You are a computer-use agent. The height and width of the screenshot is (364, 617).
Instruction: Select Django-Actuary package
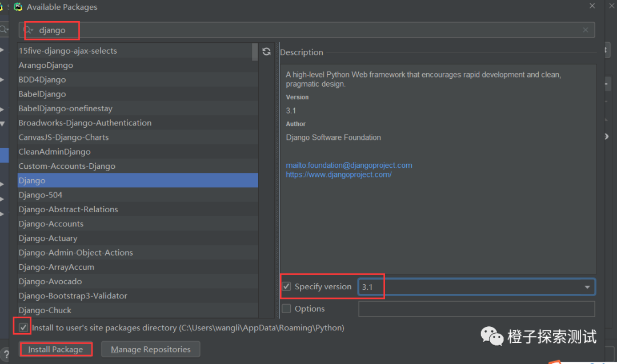coord(138,238)
